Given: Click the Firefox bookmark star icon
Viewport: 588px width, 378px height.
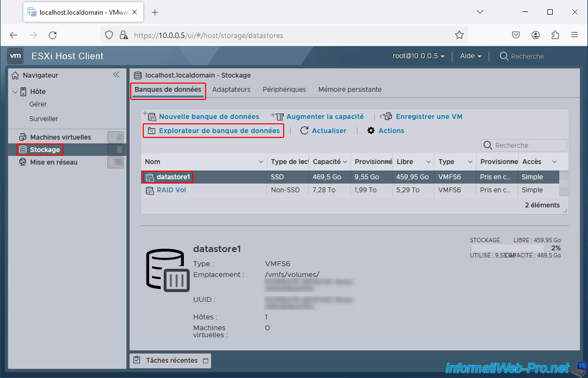Looking at the screenshot, I should tap(459, 35).
